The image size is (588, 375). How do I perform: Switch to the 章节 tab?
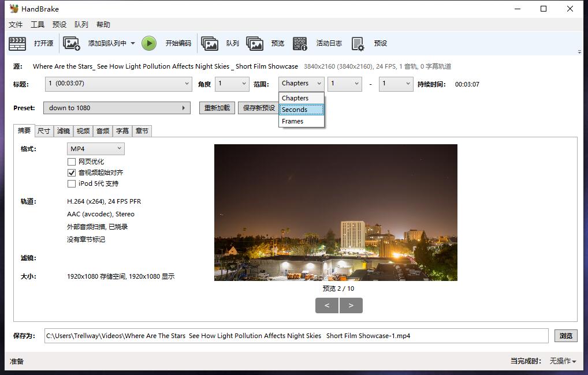(142, 131)
